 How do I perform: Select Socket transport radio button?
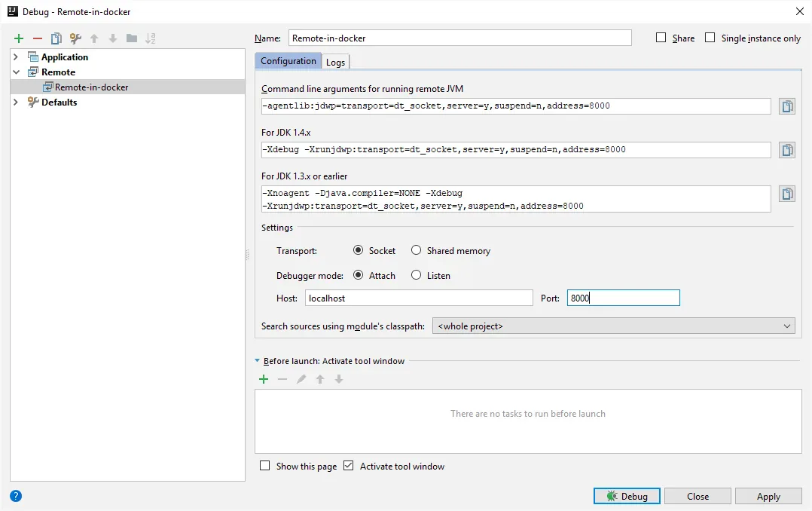click(x=358, y=250)
